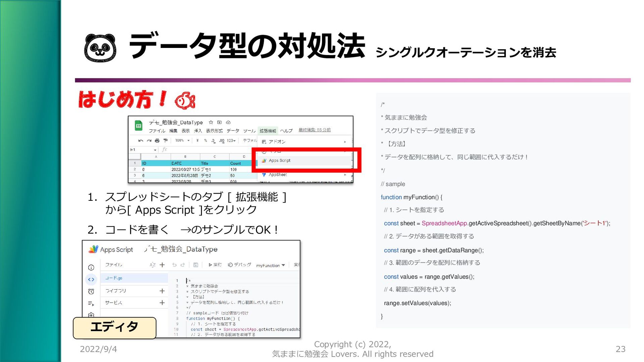Open the 編集 menu

[173, 131]
